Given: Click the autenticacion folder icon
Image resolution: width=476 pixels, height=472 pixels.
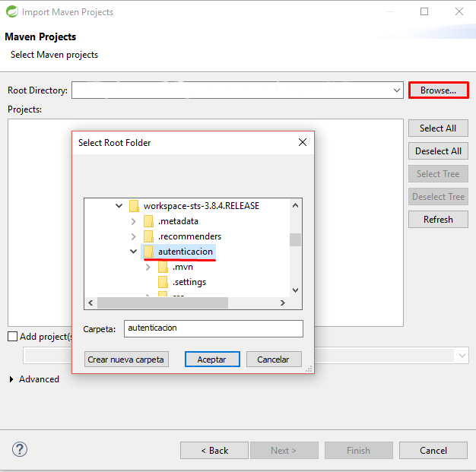Looking at the screenshot, I should 149,252.
